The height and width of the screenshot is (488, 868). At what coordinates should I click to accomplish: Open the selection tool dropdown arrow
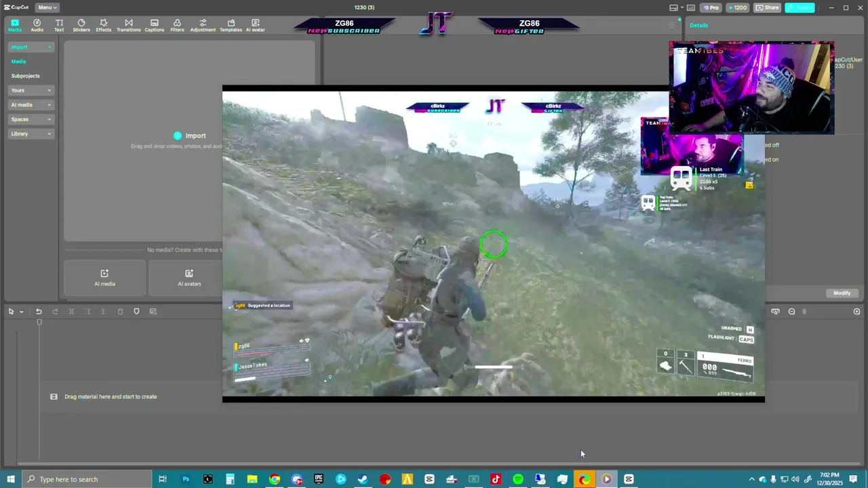pos(21,312)
